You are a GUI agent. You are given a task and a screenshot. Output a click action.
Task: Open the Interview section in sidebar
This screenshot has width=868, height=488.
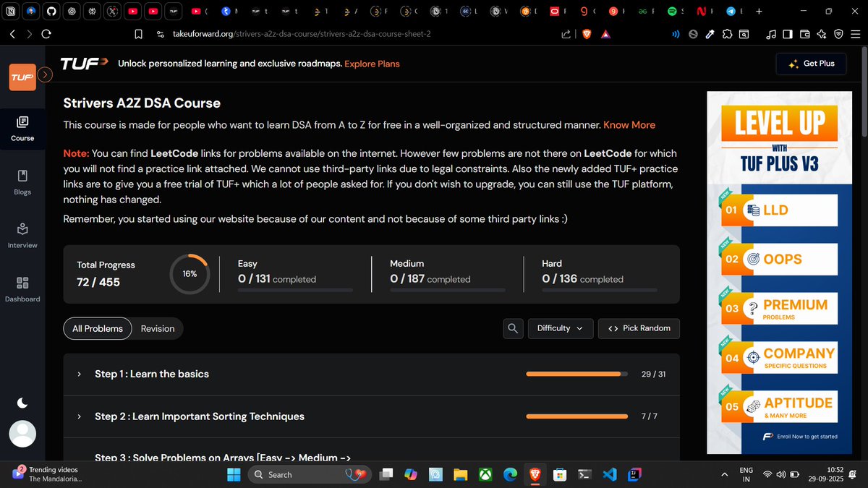[x=22, y=236]
